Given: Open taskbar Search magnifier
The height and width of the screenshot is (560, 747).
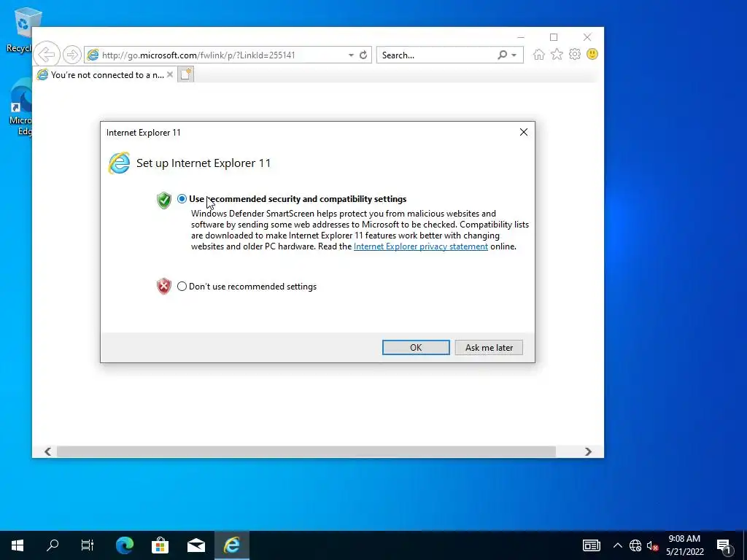Looking at the screenshot, I should click(x=53, y=545).
